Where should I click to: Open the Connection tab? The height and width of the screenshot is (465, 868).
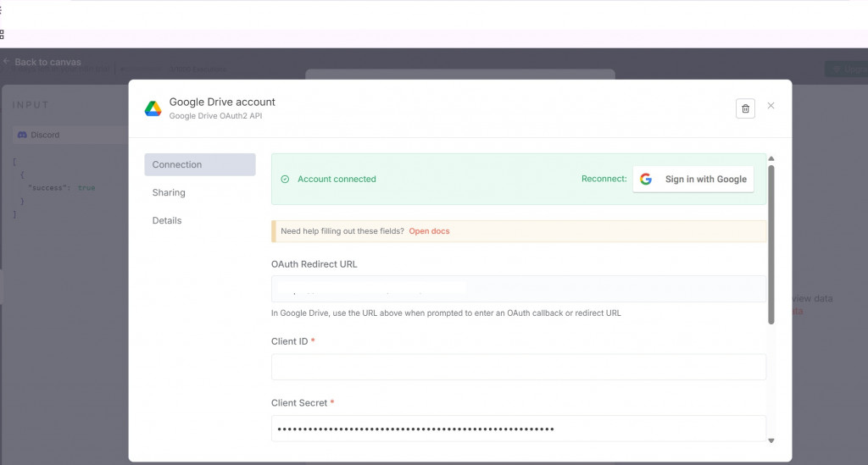coord(200,165)
